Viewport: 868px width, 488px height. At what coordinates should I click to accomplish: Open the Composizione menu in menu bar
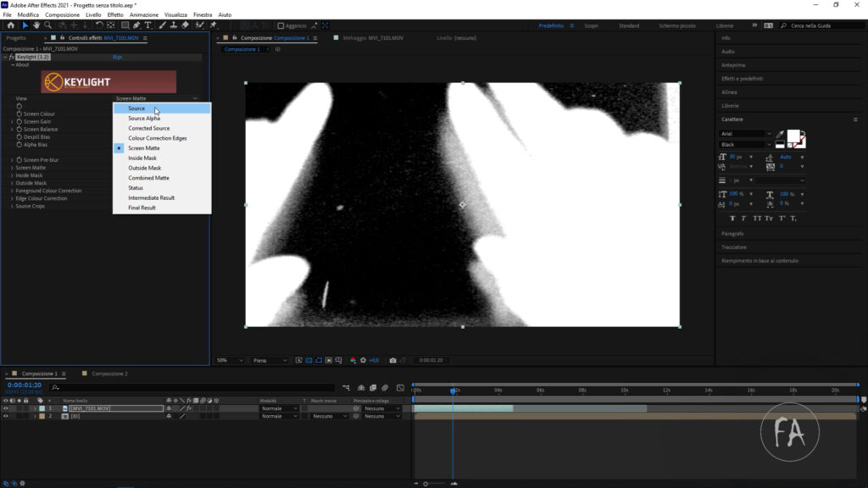[x=62, y=14]
